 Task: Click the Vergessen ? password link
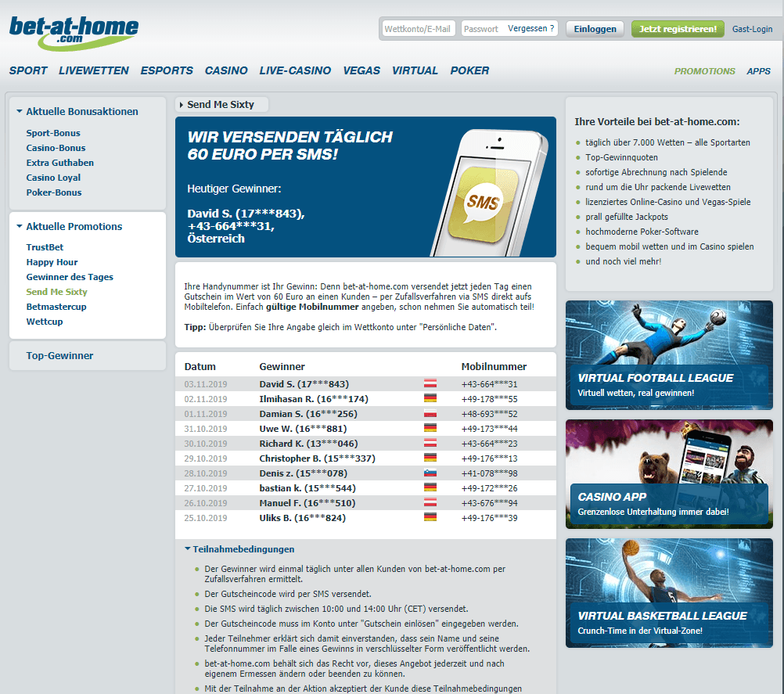point(531,28)
